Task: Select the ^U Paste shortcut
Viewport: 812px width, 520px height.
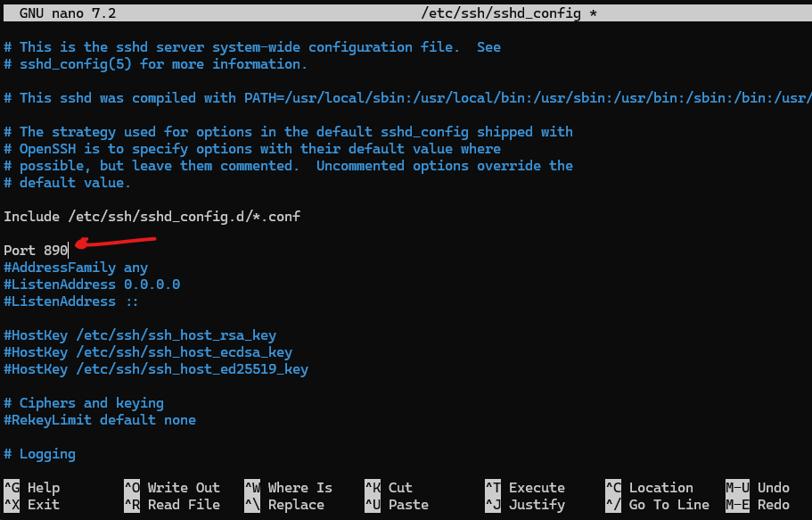Action: click(397, 505)
